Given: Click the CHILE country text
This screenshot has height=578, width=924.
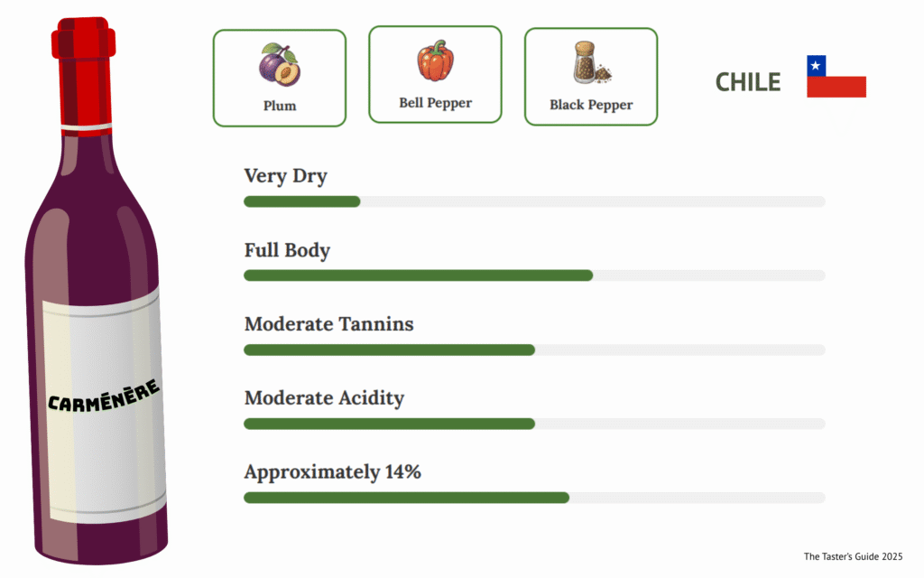Looking at the screenshot, I should pyautogui.click(x=748, y=82).
